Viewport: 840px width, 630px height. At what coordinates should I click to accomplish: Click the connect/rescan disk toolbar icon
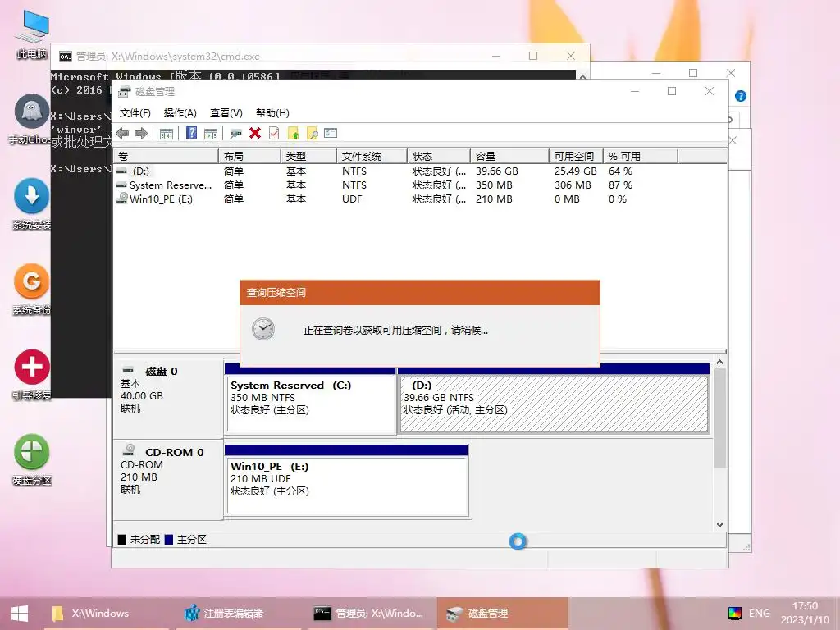click(235, 134)
